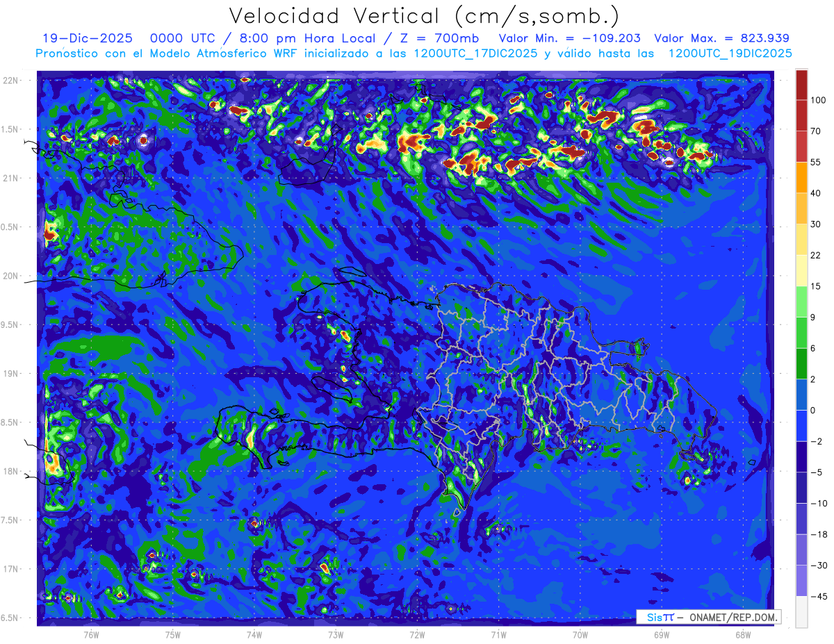The width and height of the screenshot is (834, 644).
Task: Click the colorbar label "22"
Action: click(x=816, y=255)
